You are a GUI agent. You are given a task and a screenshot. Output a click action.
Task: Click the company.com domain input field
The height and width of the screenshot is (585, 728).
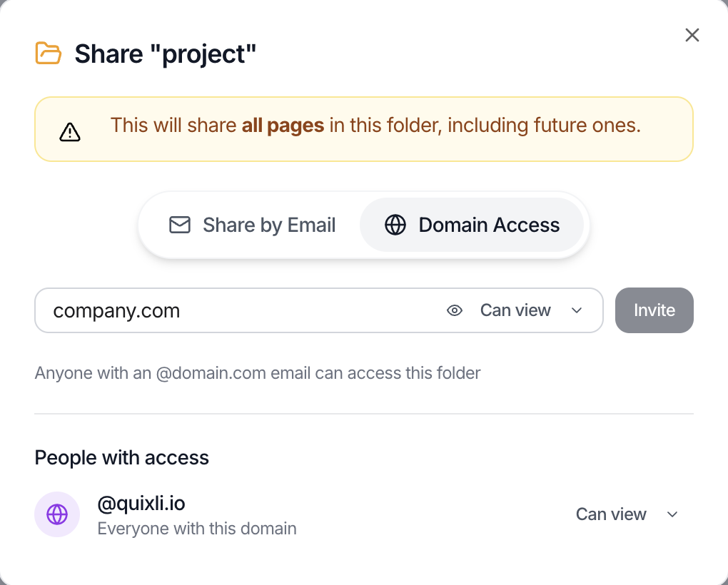point(214,310)
